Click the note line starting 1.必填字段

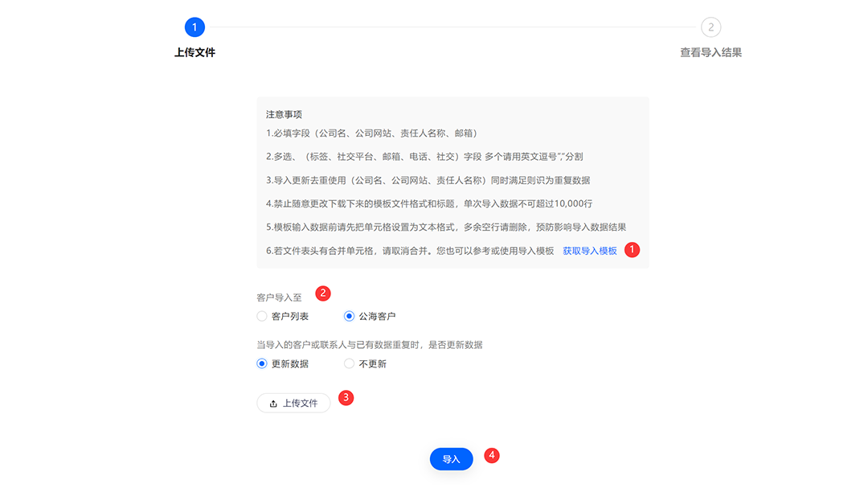coord(371,133)
